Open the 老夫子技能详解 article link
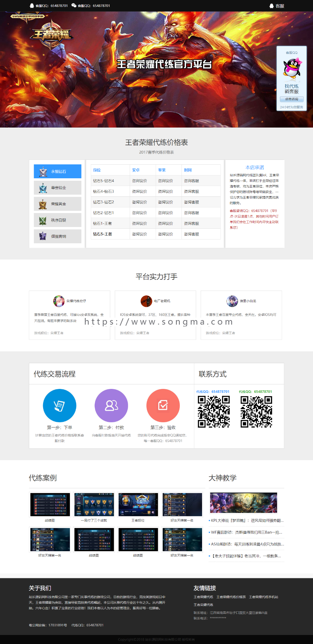Viewport: 313px width, 644px height. tap(246, 556)
